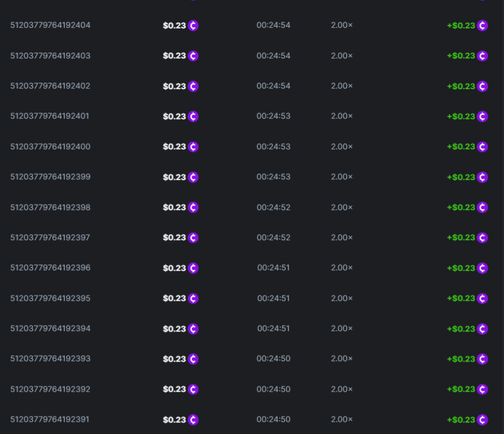Open bet ID 51203779764192396
The width and height of the screenshot is (504, 434).
[x=50, y=268]
